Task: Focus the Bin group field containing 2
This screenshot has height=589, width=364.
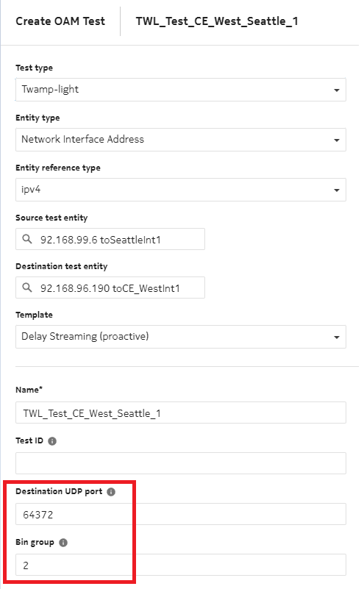Action: pos(181,565)
